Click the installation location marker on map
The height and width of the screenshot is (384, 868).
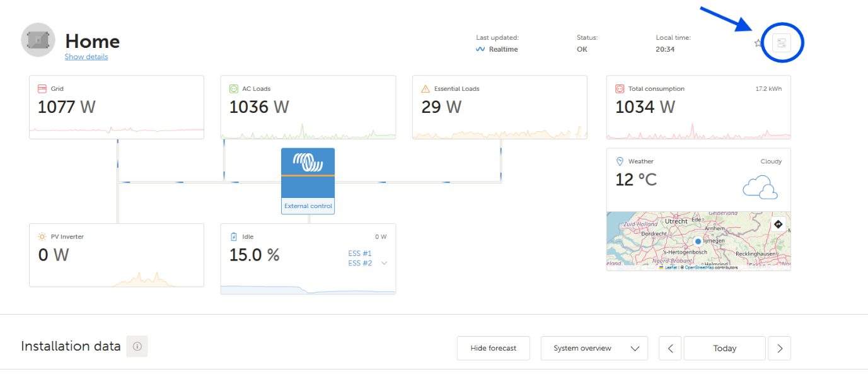(x=698, y=241)
